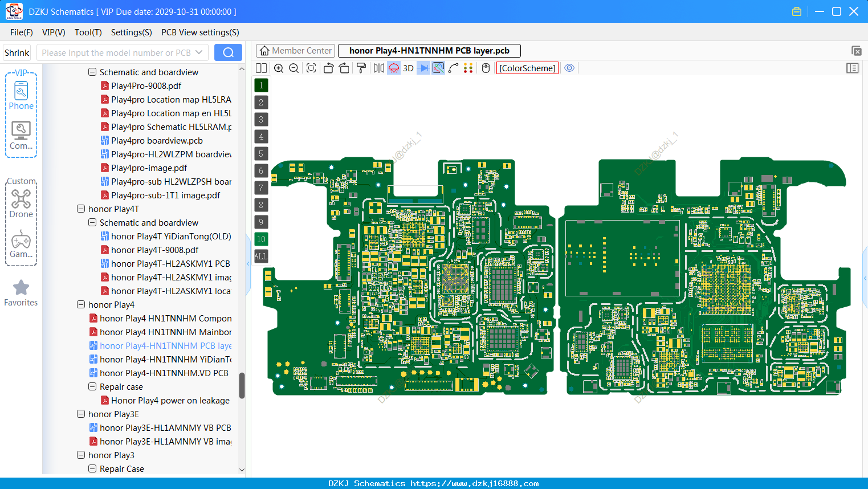Viewport: 868px width, 489px height.
Task: Click the file tree vertical scrollbar thumb
Action: (242, 386)
